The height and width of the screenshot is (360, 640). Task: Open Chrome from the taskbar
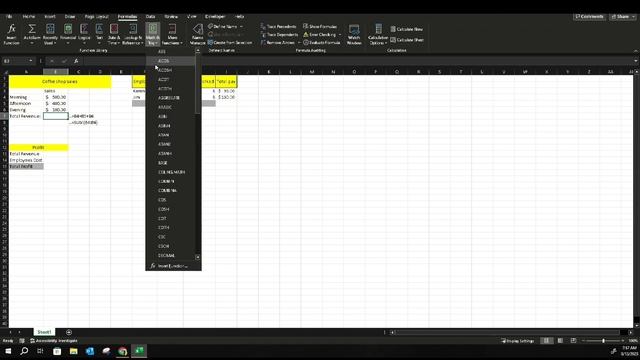(x=122, y=351)
